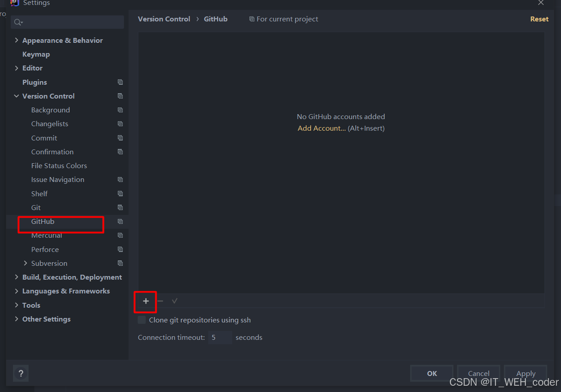Click the 'seconds' label text

point(249,337)
